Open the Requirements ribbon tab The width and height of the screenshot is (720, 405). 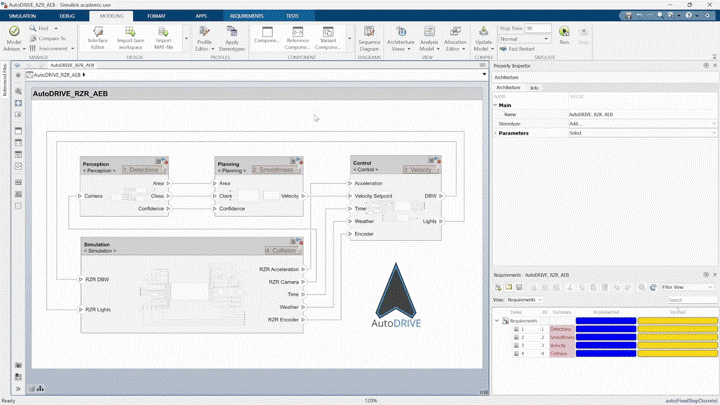point(247,16)
